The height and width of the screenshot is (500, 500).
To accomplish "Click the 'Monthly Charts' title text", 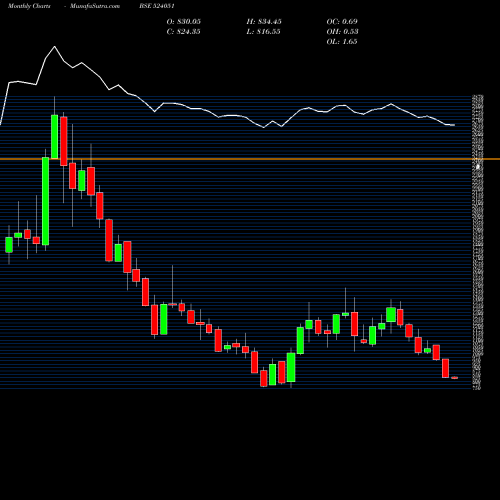I will (x=29, y=6).
